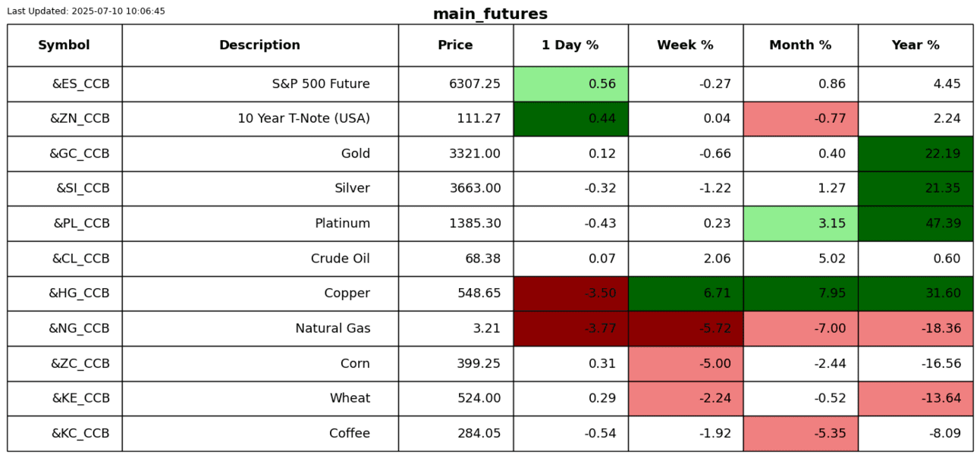Click the dark green 47.39 Platinum cell

[x=916, y=224]
